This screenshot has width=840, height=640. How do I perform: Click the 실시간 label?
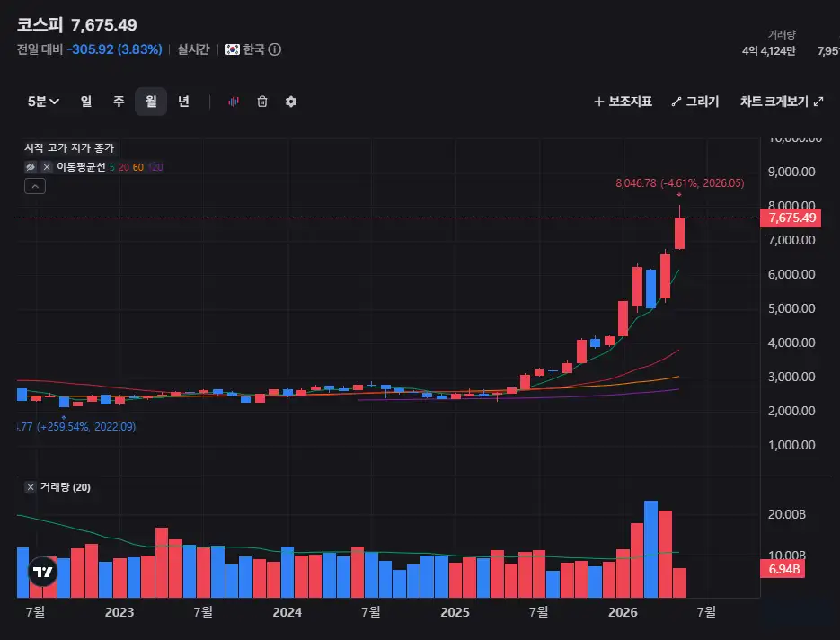point(193,49)
